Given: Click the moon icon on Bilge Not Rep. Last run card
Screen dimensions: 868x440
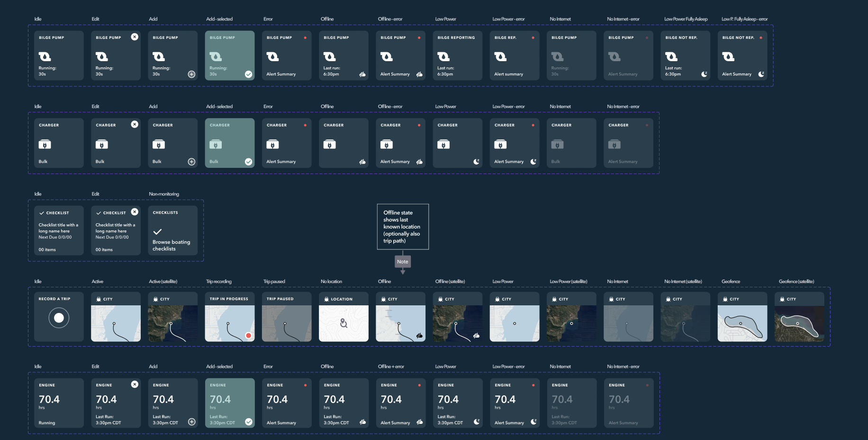Looking at the screenshot, I should click(704, 74).
